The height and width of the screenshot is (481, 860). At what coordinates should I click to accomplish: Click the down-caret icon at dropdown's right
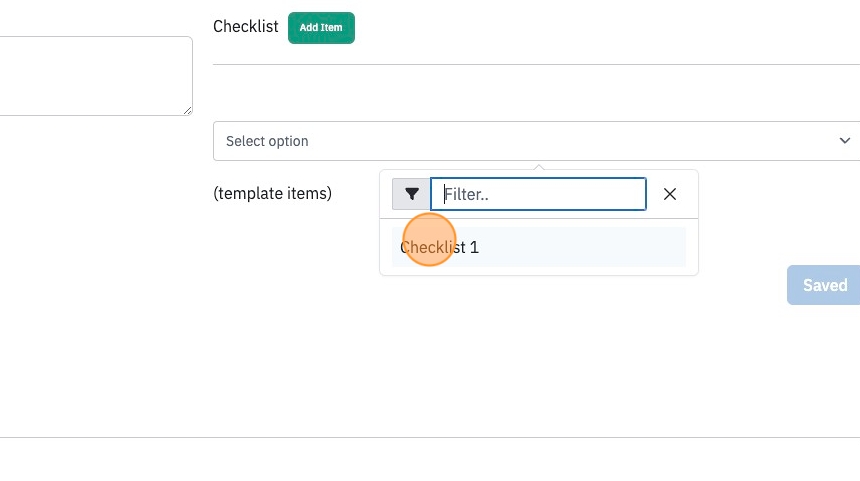pyautogui.click(x=845, y=140)
